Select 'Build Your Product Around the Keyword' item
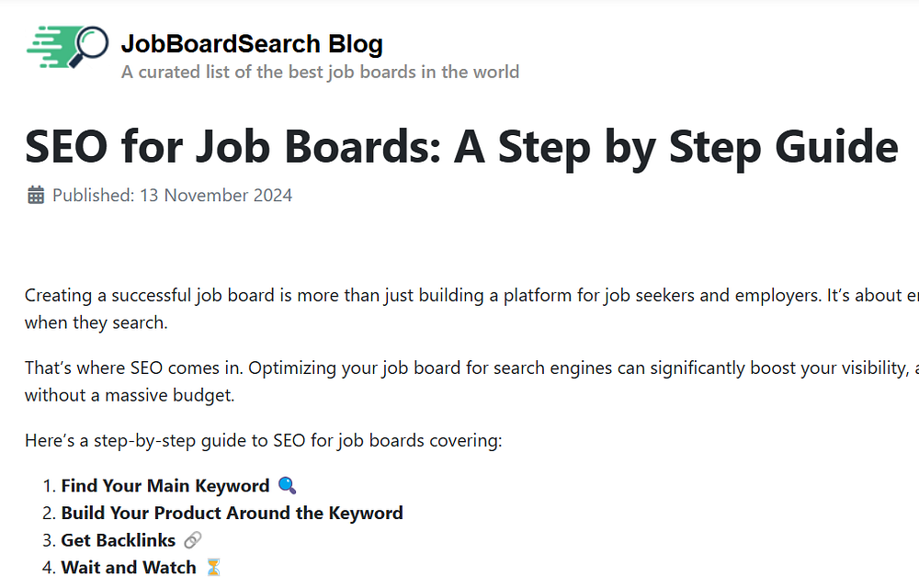The height and width of the screenshot is (588, 919). pos(232,513)
